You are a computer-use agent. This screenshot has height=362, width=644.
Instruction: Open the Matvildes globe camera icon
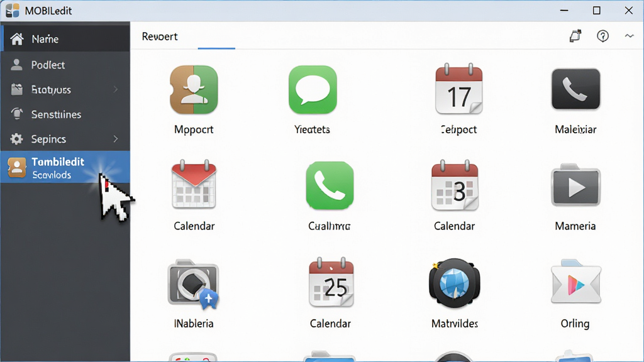[x=454, y=283]
